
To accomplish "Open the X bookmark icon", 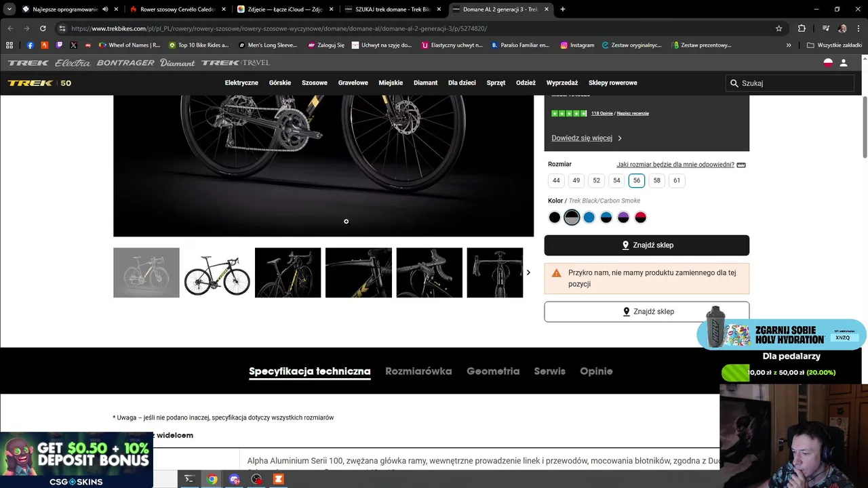I will (73, 45).
